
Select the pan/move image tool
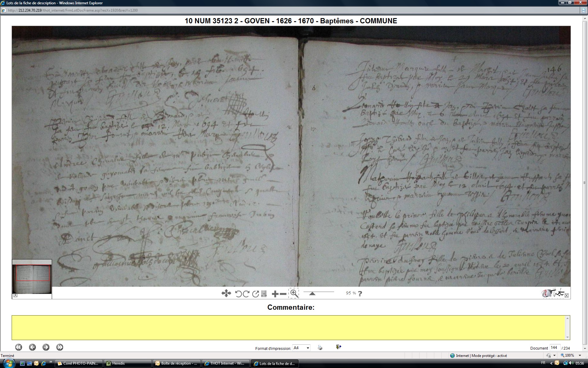tap(226, 293)
